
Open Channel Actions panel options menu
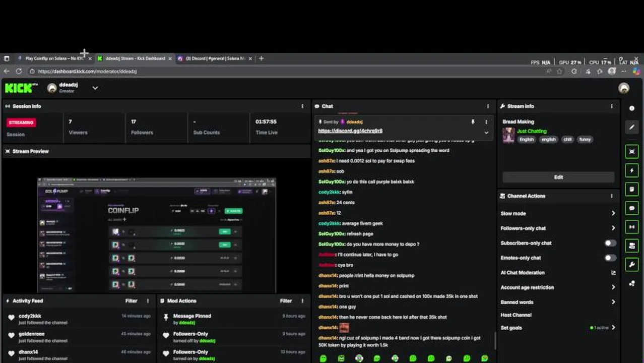click(x=612, y=196)
